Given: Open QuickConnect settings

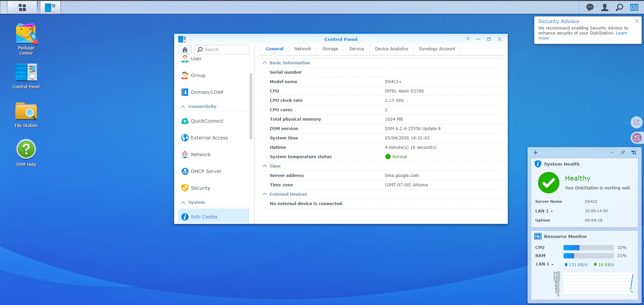Looking at the screenshot, I should (x=214, y=121).
